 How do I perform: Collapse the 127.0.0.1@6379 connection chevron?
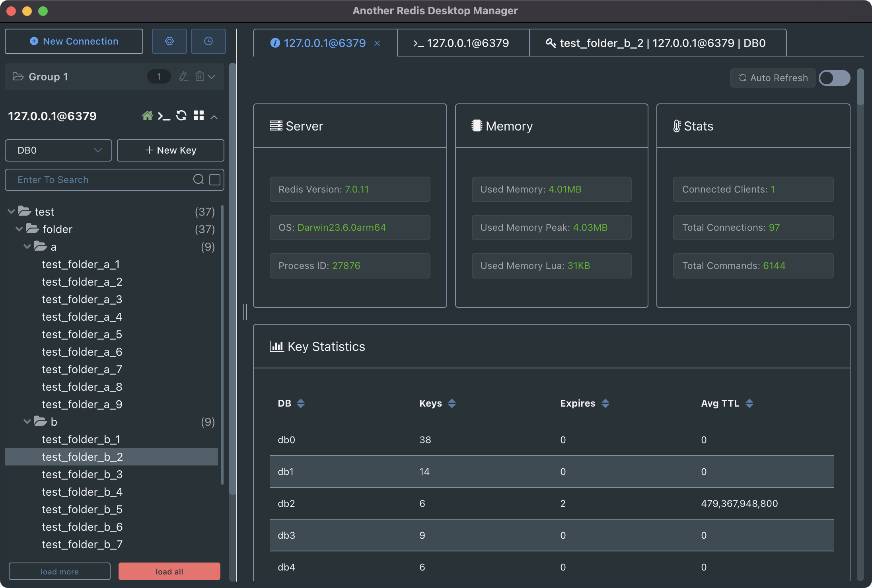(214, 117)
